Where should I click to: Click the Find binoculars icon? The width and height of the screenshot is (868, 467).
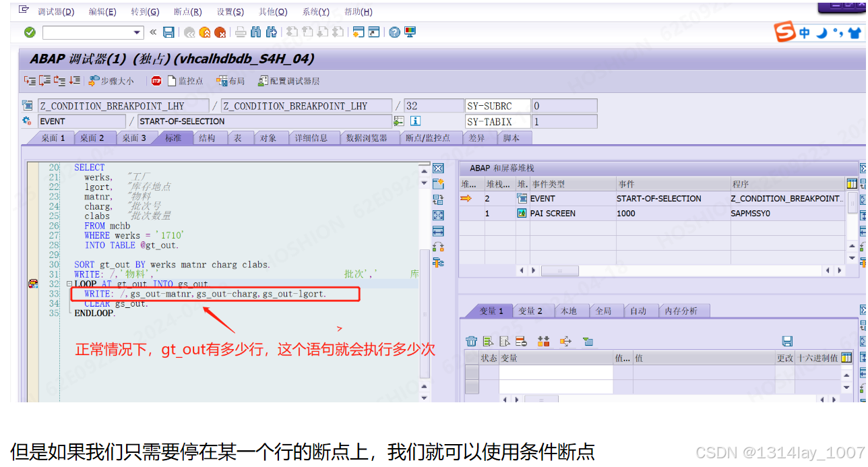coord(256,32)
